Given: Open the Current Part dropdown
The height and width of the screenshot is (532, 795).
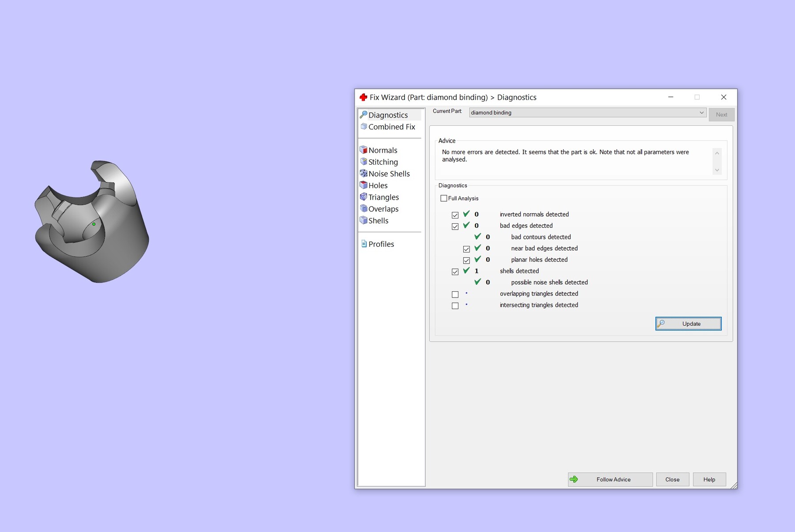Looking at the screenshot, I should coord(587,113).
